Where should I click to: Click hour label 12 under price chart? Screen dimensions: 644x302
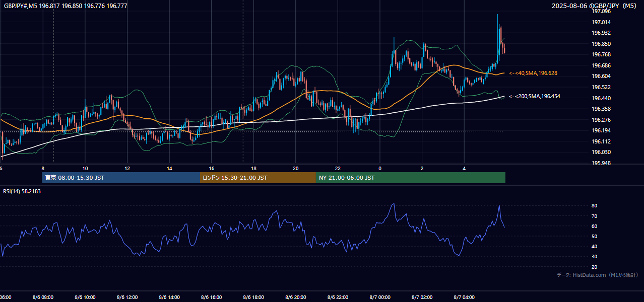pos(127,168)
